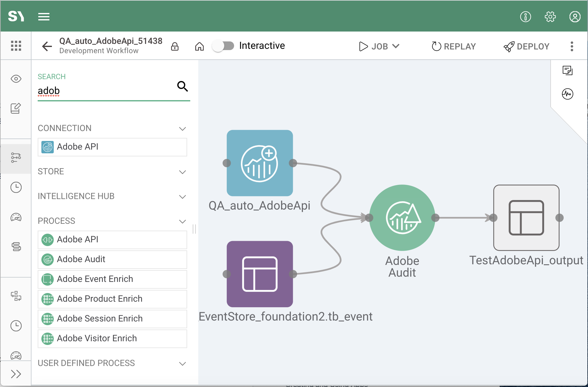Expand the sidebar with double chevron
The image size is (588, 387).
click(x=16, y=374)
